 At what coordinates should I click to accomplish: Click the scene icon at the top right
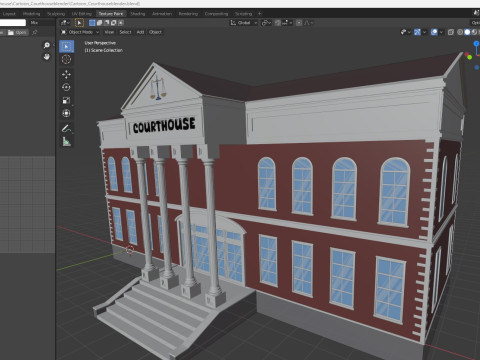tap(476, 13)
